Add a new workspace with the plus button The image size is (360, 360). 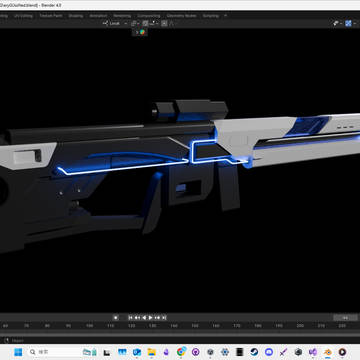pos(226,16)
